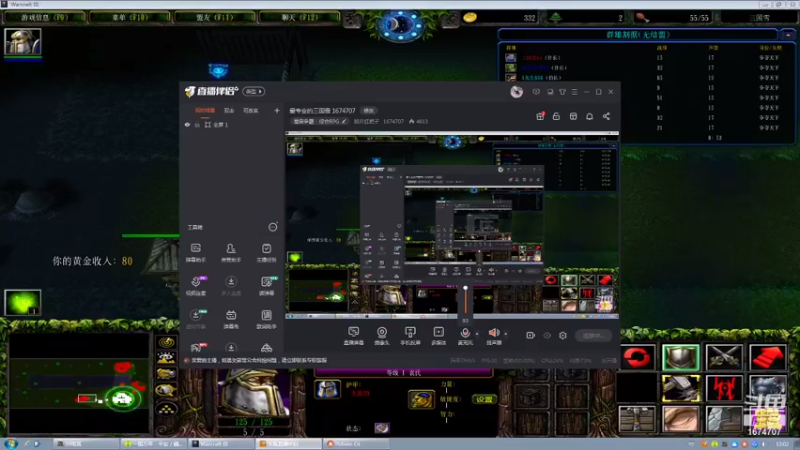Expand the microphone device dropdown arrow
The width and height of the screenshot is (800, 450).
(x=477, y=334)
